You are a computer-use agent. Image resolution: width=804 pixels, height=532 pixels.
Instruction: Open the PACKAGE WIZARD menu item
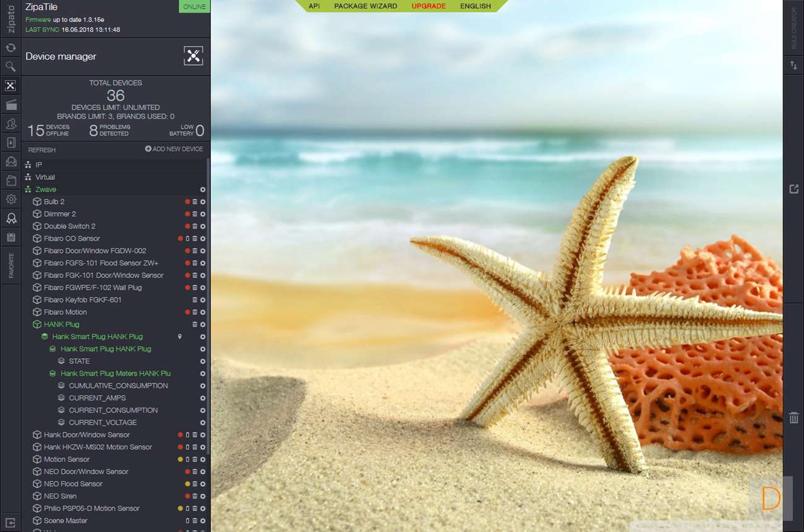(x=366, y=6)
